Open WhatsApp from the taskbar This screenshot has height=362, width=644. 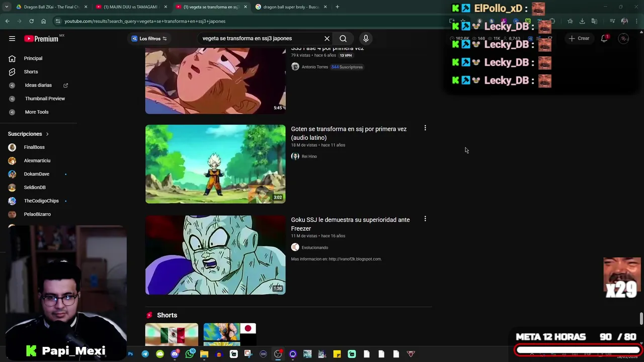tap(189, 354)
